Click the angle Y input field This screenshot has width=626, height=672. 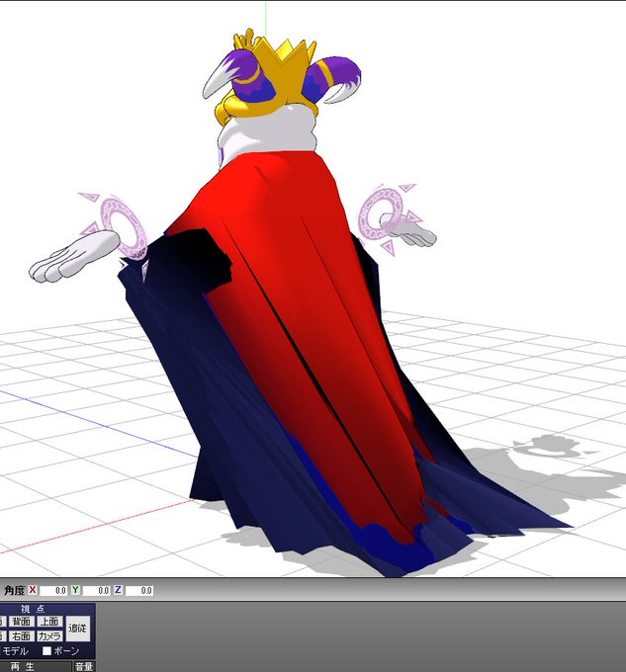pos(96,591)
